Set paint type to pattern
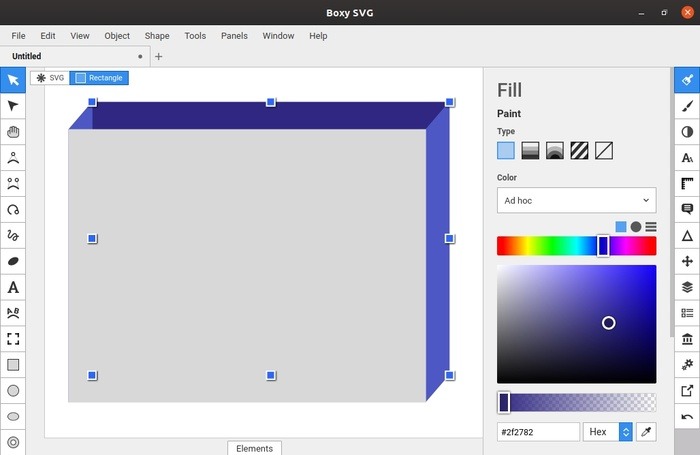Screen dimensions: 700x455 (x=579, y=151)
